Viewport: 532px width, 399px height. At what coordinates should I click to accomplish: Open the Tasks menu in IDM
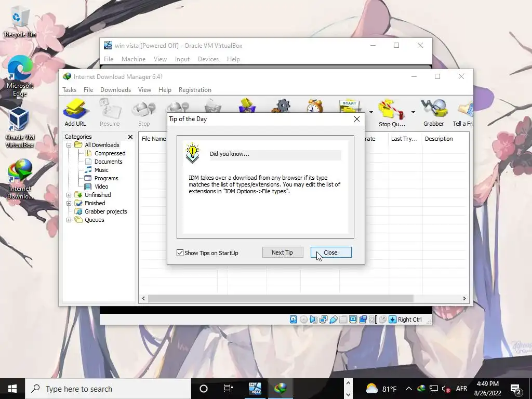(69, 90)
